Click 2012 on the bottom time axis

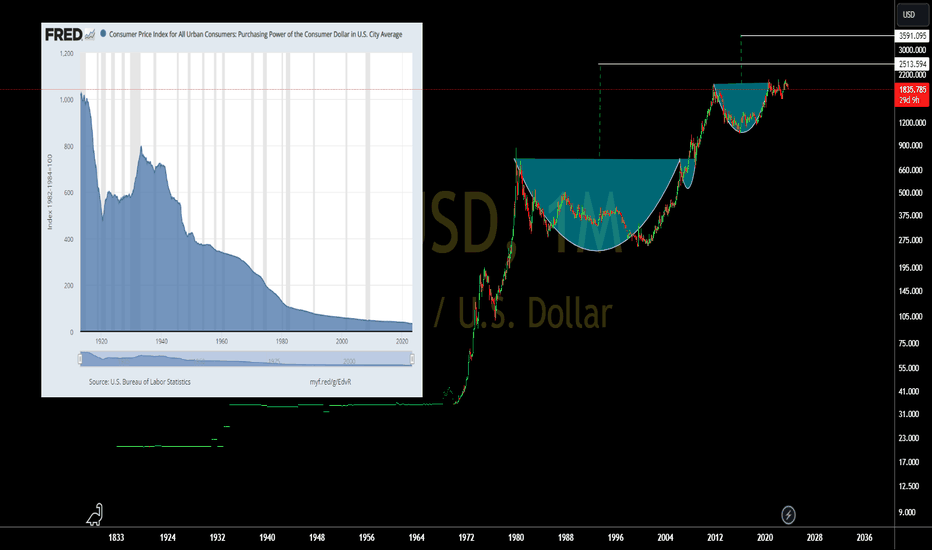(715, 538)
